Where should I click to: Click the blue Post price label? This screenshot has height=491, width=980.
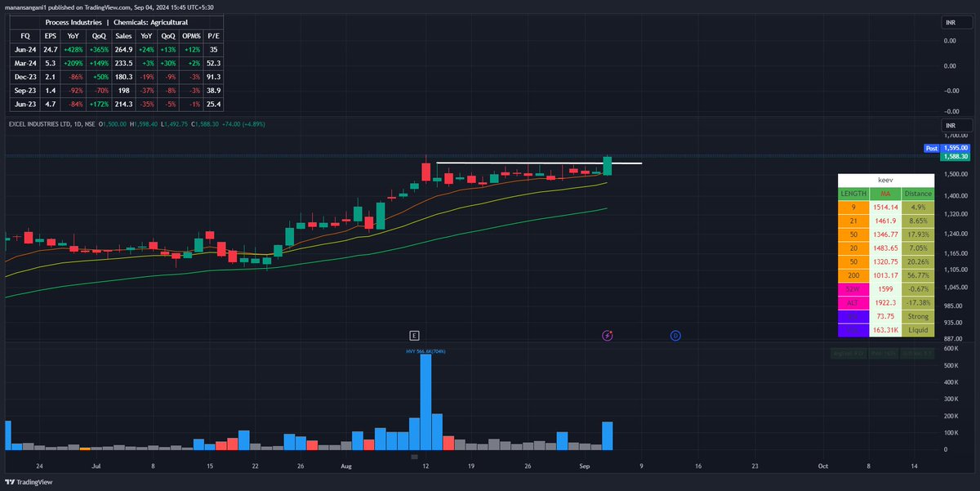tap(931, 149)
